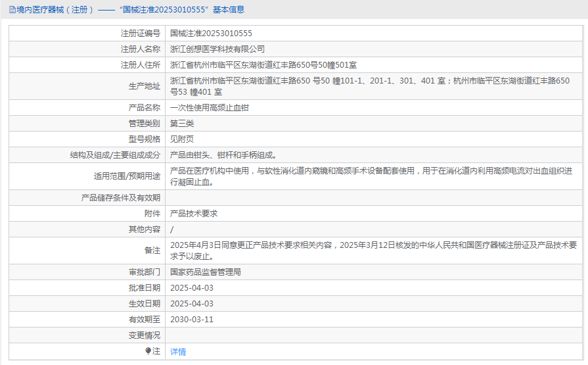This screenshot has height=365, width=588.
Task: Click the 注册人名称 label
Action: tap(140, 49)
